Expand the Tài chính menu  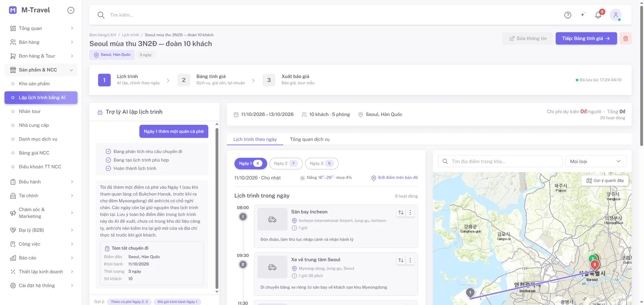[41, 196]
